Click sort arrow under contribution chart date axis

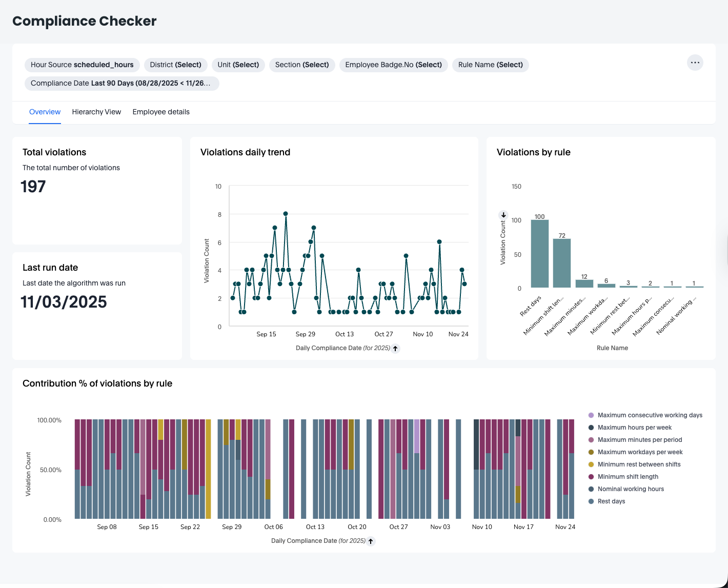point(371,541)
